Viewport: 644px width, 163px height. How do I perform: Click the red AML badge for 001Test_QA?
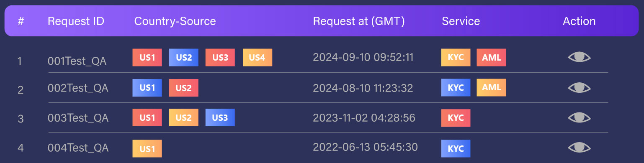(491, 58)
